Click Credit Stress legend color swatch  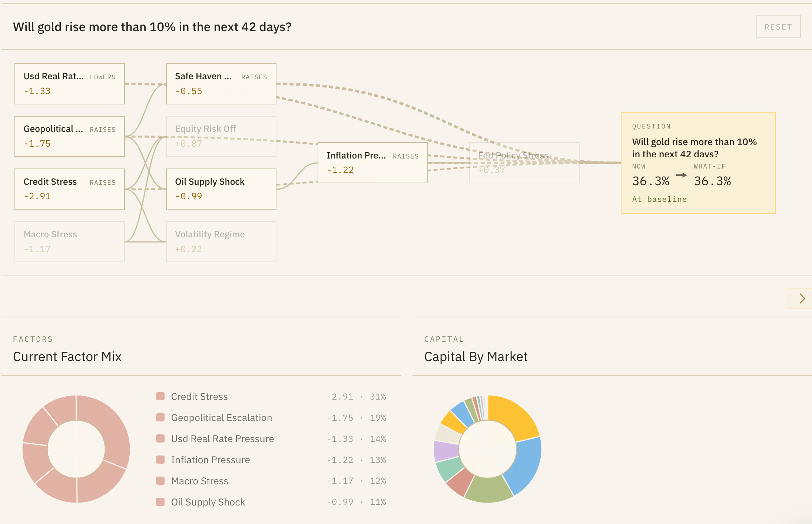pyautogui.click(x=160, y=397)
